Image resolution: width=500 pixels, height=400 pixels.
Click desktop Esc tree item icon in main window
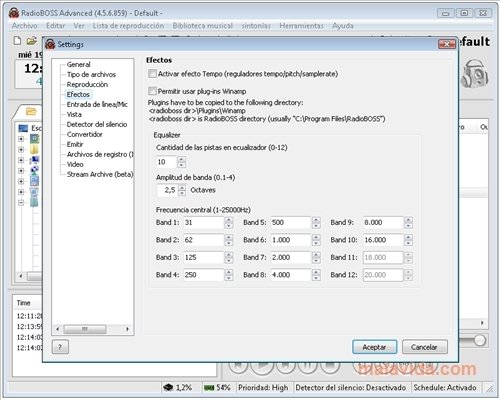coord(23,128)
